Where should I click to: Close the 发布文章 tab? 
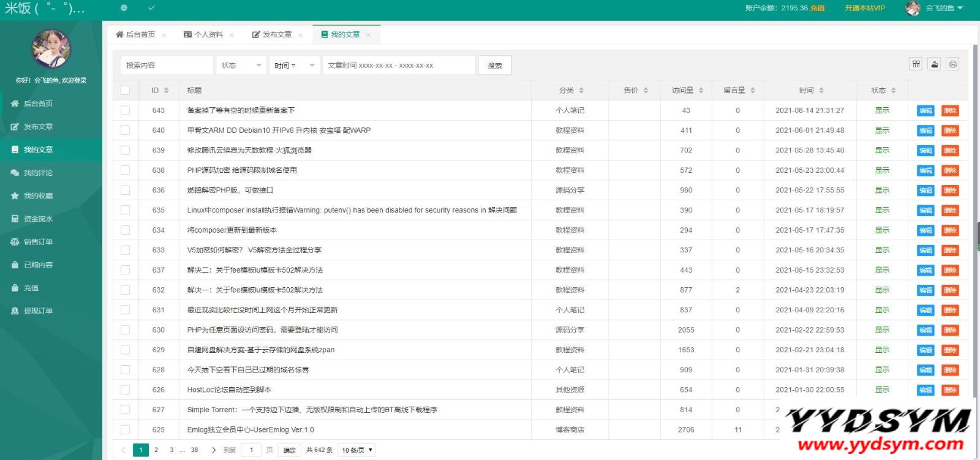(301, 36)
